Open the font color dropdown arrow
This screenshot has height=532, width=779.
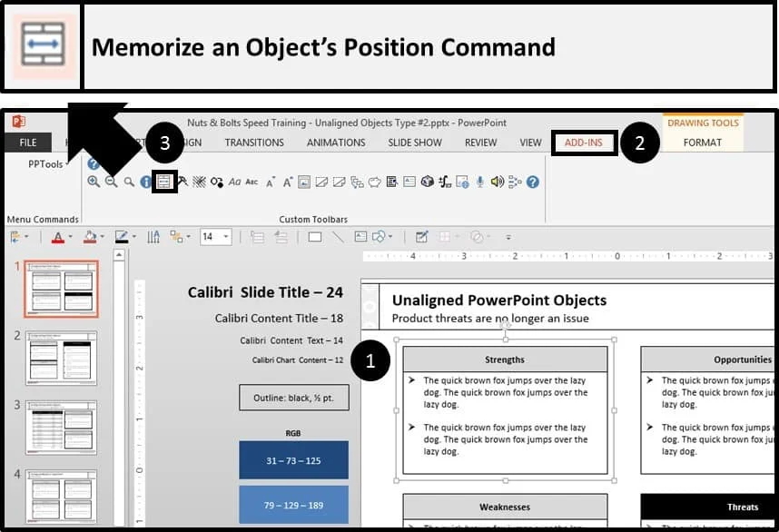pyautogui.click(x=71, y=237)
